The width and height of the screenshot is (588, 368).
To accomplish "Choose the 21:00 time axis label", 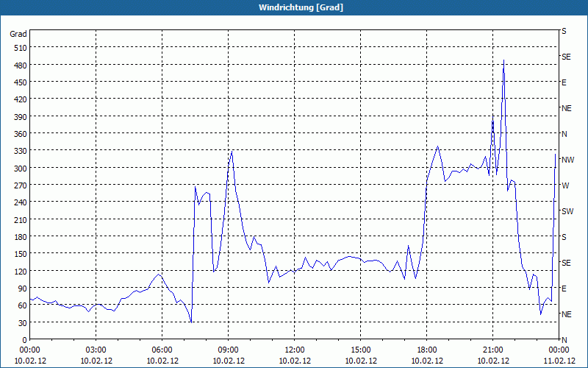I will 493,350.
